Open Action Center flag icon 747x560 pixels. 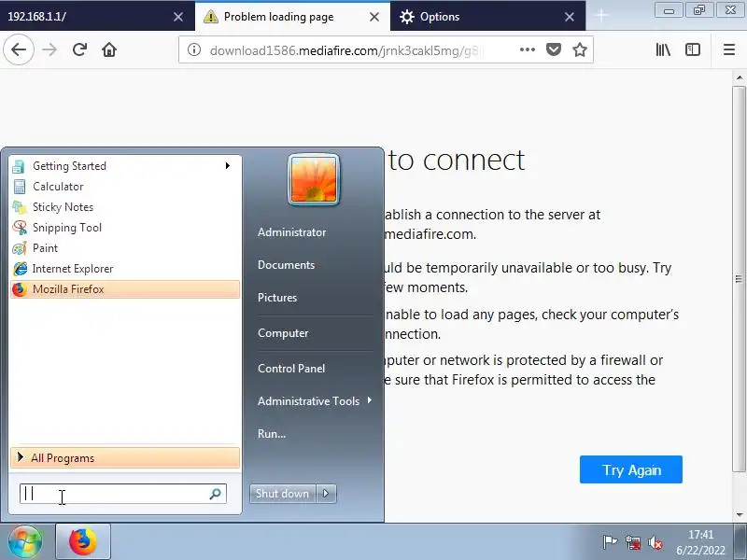click(x=610, y=542)
